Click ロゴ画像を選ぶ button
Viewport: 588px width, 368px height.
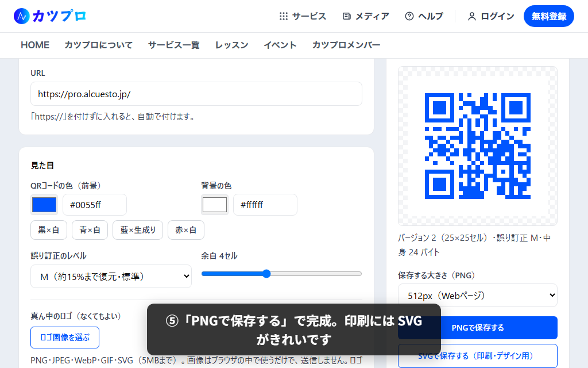(65, 337)
